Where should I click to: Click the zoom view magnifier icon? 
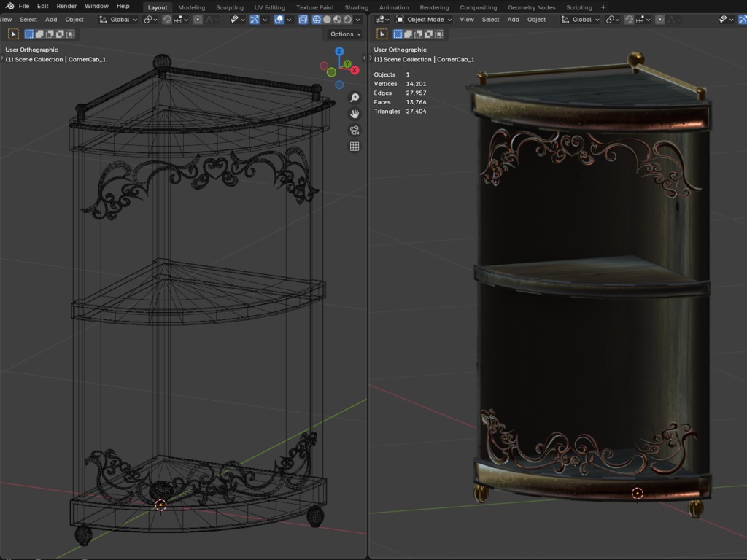pos(355,98)
